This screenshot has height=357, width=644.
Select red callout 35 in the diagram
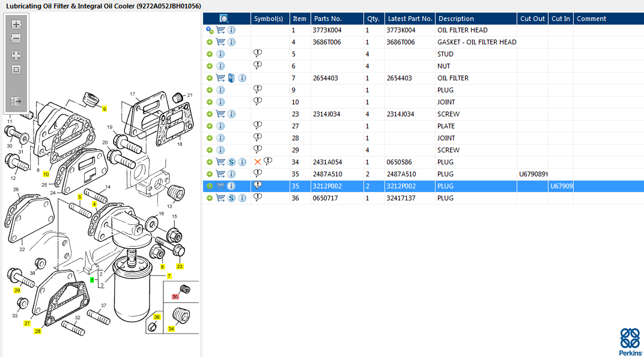tap(175, 296)
